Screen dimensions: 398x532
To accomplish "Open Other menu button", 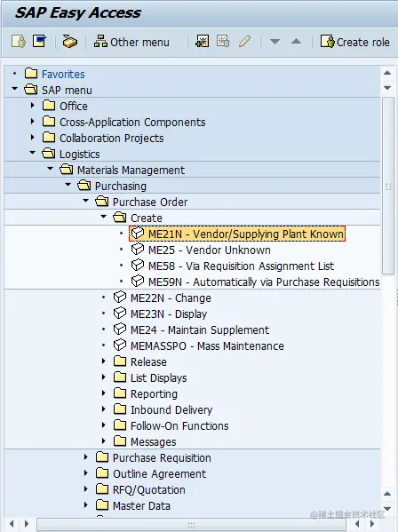I will [131, 42].
